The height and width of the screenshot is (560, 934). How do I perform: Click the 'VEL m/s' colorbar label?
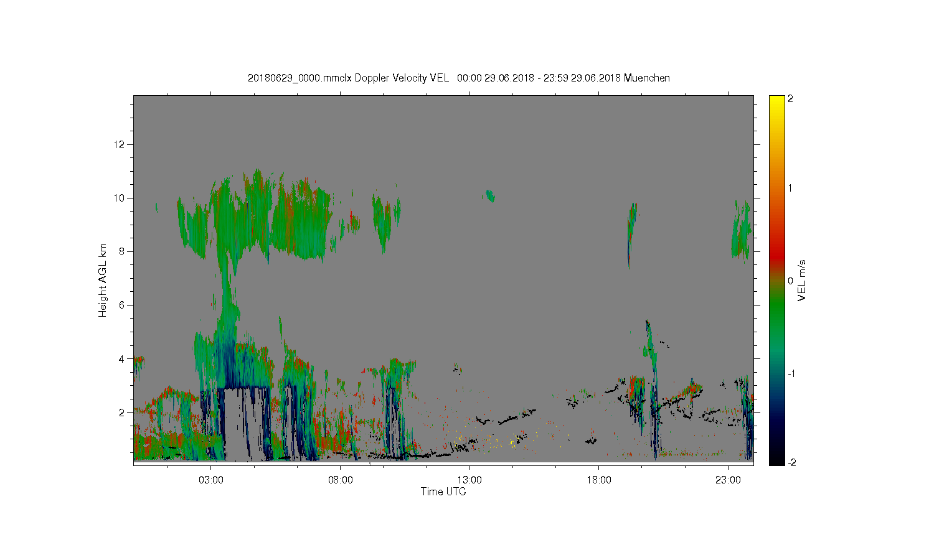(x=802, y=281)
